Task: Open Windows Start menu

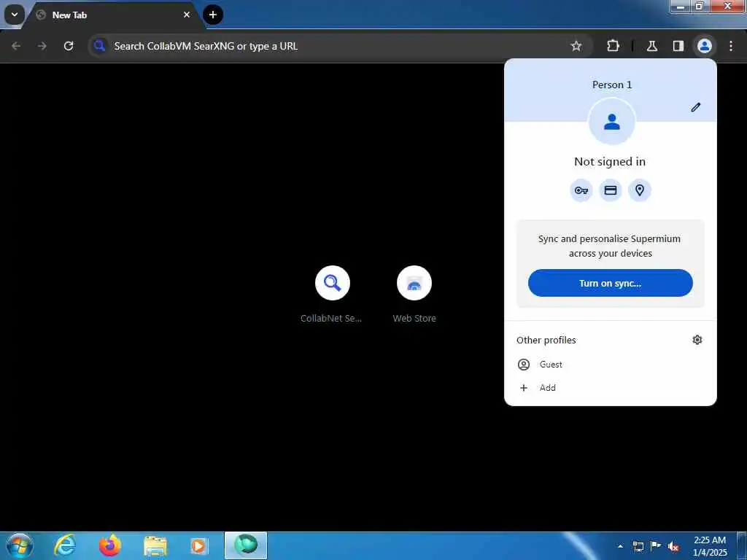Action: coord(19,545)
